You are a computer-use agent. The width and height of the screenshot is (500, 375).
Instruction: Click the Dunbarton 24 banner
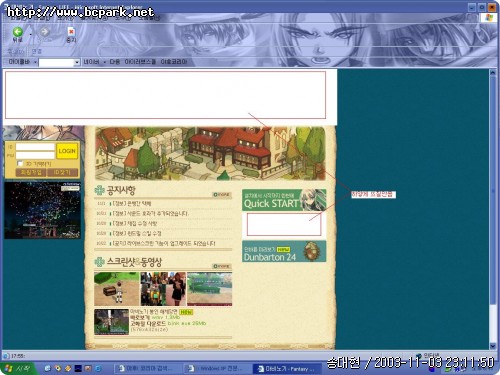pos(284,252)
